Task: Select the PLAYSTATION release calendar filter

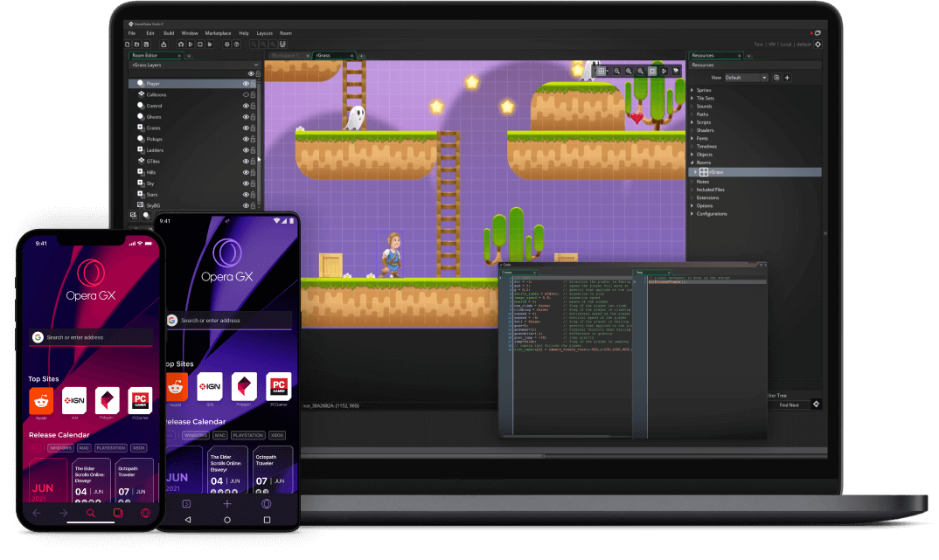Action: 112,447
